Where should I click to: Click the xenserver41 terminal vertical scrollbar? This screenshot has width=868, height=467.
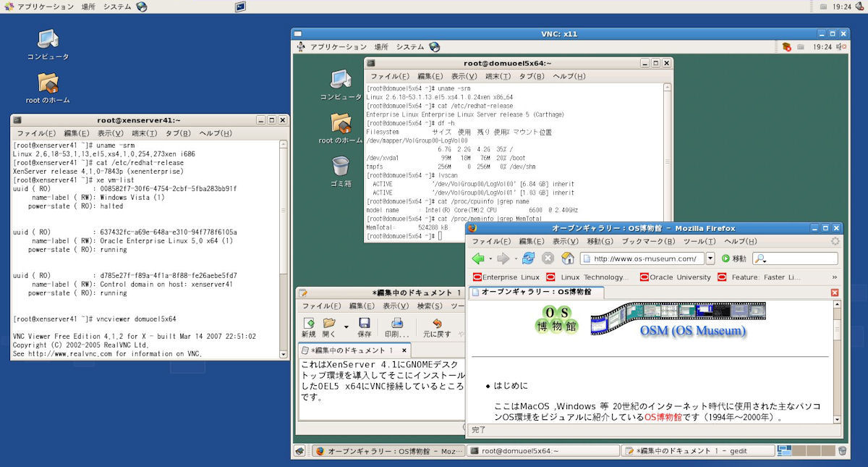284,248
